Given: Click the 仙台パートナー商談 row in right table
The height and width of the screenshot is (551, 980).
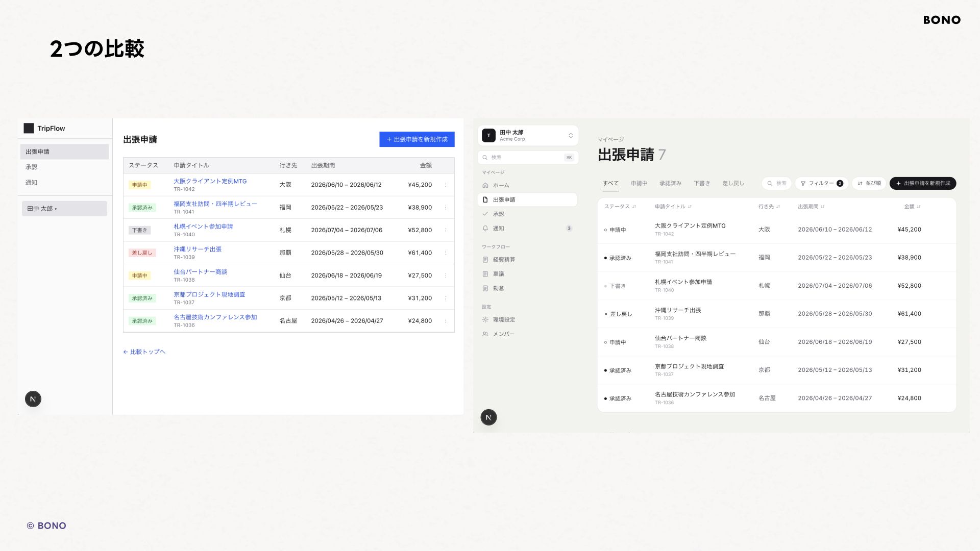Looking at the screenshot, I should (776, 342).
